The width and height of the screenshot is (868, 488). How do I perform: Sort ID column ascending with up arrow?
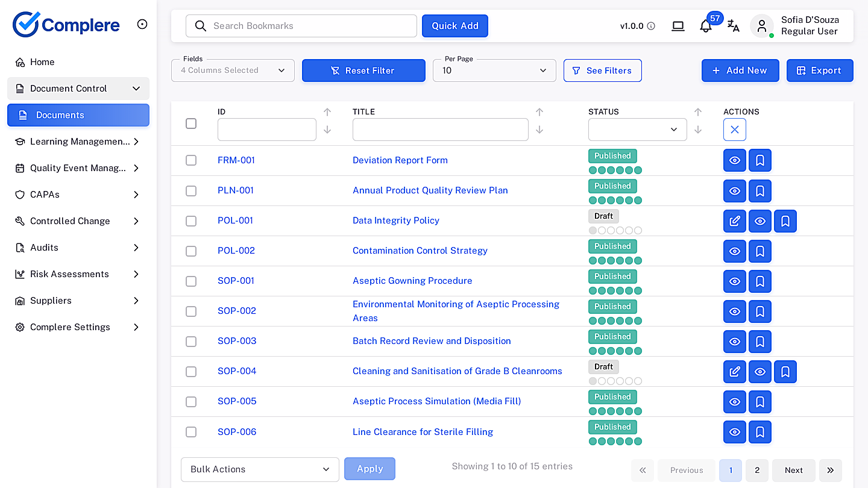tap(327, 112)
